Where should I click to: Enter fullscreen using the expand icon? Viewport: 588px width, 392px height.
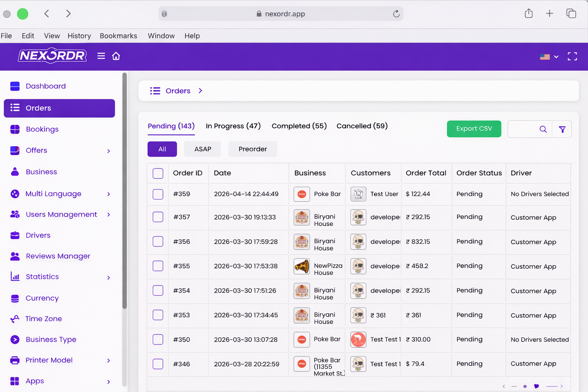tap(572, 57)
